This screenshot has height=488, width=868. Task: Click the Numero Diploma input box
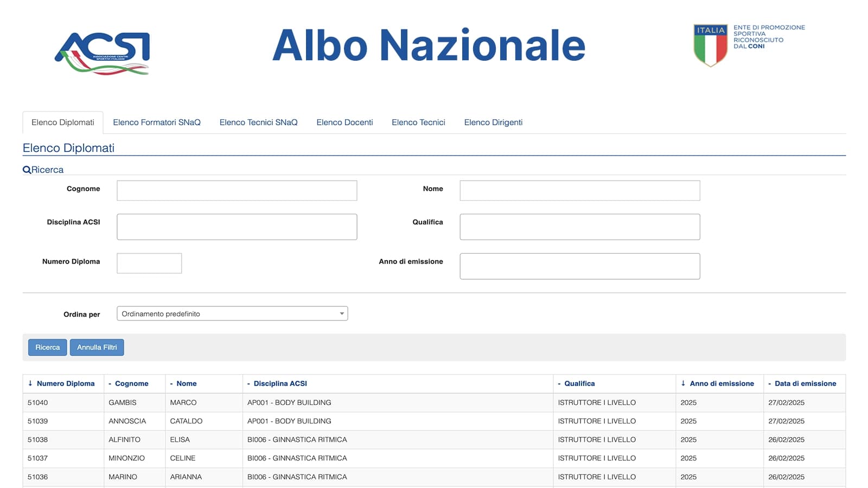[149, 264]
